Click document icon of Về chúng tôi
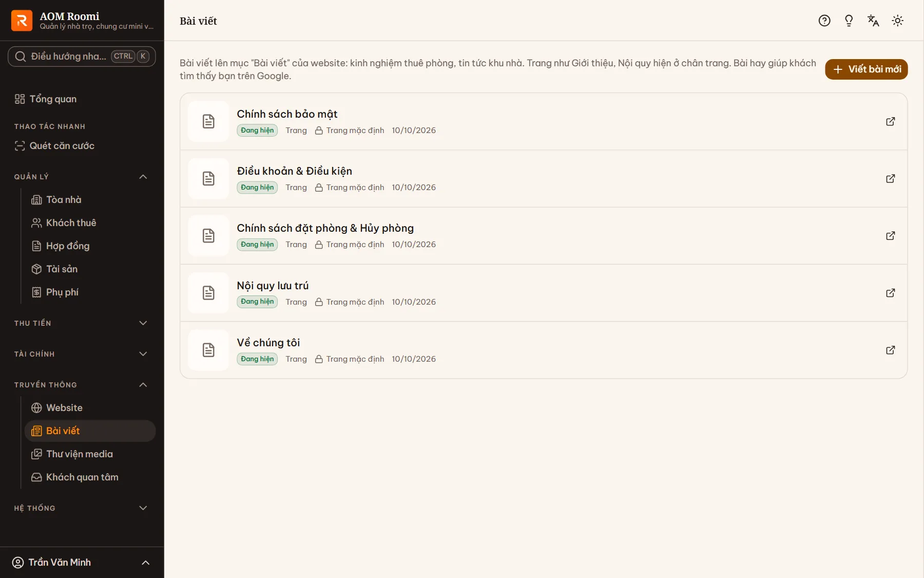924x578 pixels. coord(208,350)
